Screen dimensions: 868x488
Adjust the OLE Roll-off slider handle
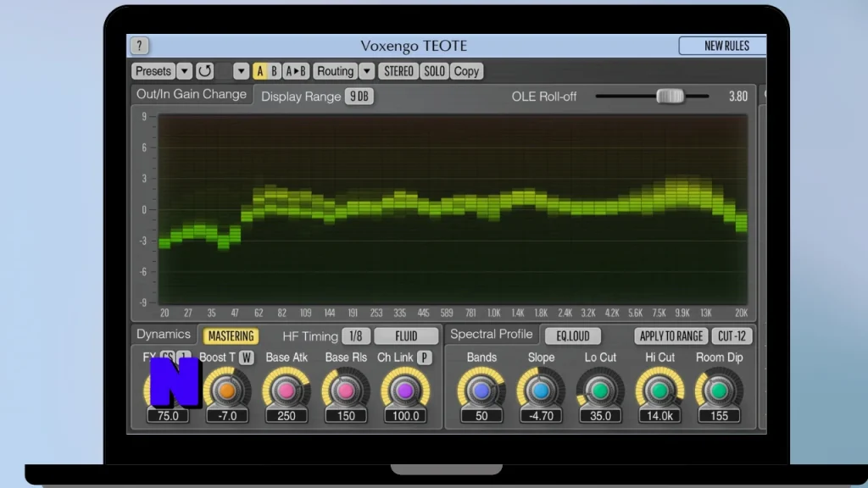pos(670,97)
